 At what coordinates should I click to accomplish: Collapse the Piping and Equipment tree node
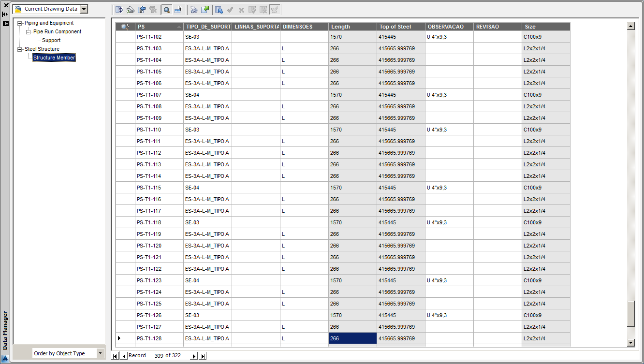click(x=19, y=23)
